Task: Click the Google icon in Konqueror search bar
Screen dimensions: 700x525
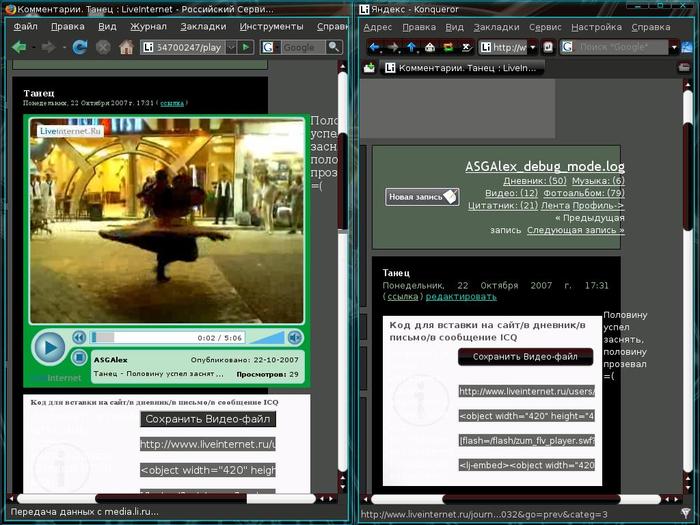Action: [567, 47]
